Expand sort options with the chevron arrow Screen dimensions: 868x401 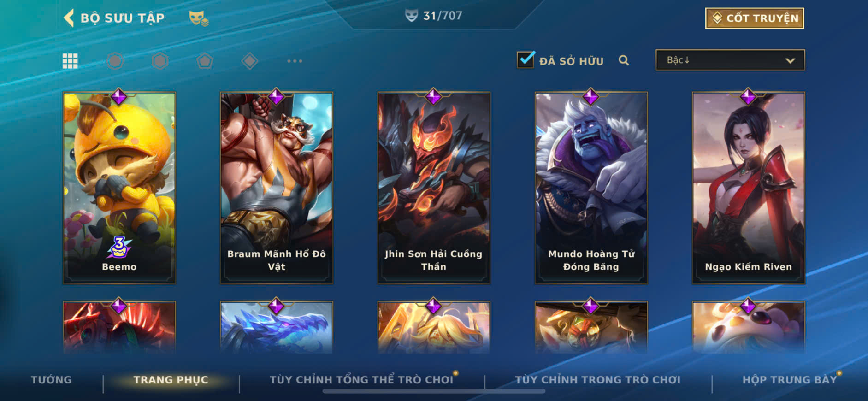[790, 60]
